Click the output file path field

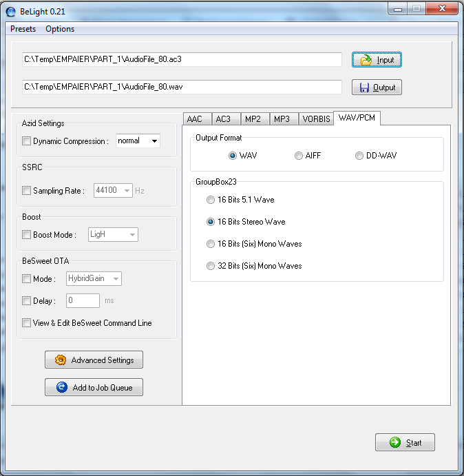coord(182,87)
